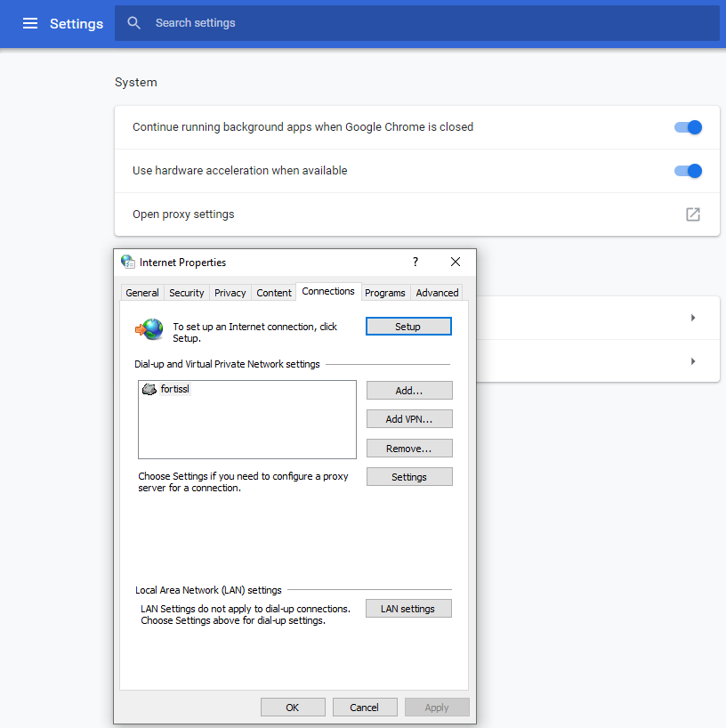This screenshot has width=726, height=728.
Task: Click the help question mark in Internet Properties
Action: point(415,262)
